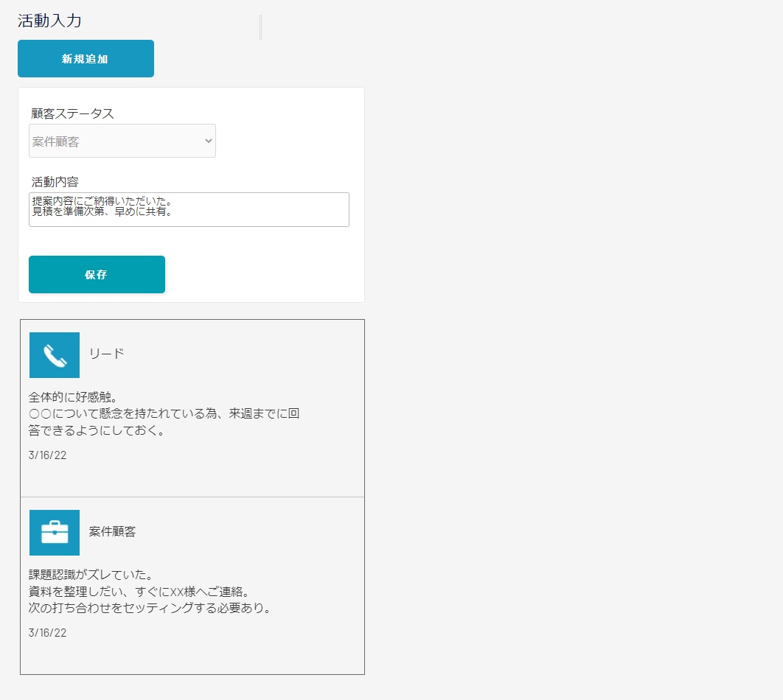Click the 課題認識がズレていた。 note text
Image resolution: width=783 pixels, height=700 pixels.
coord(91,575)
